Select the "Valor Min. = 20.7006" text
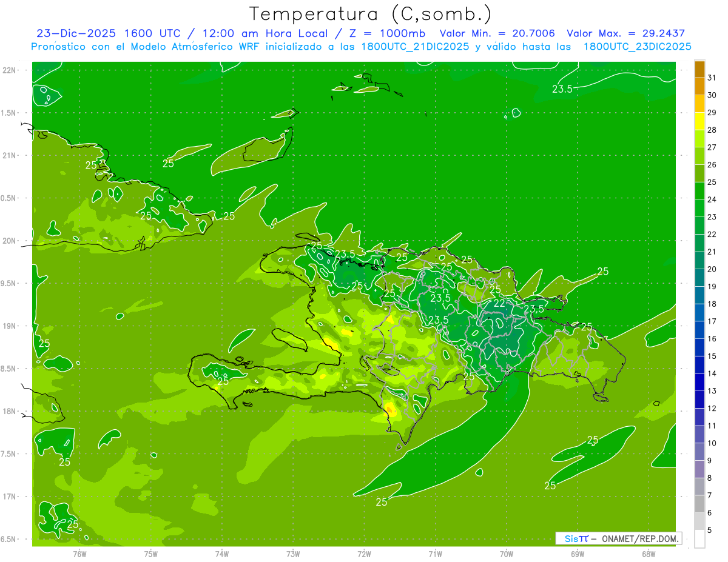This screenshot has width=728, height=562. click(497, 33)
